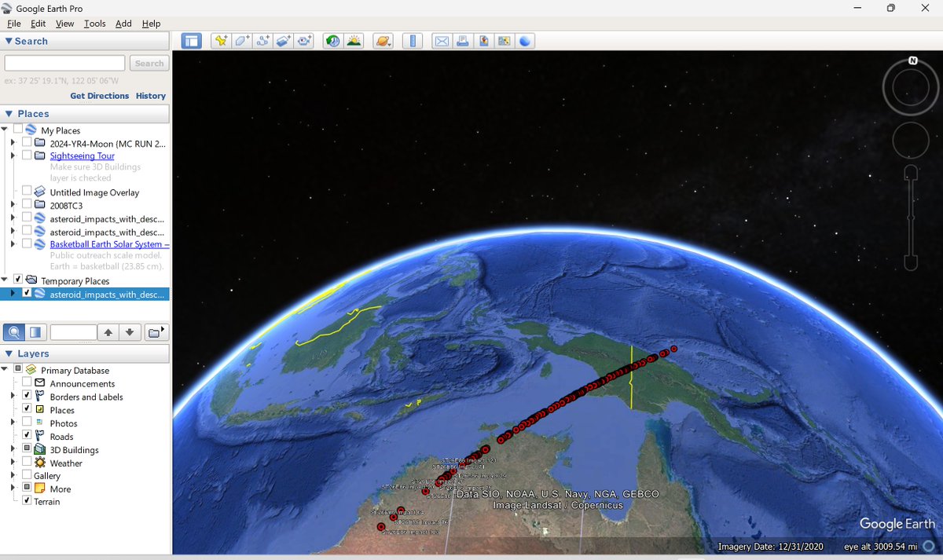This screenshot has height=560, width=943.
Task: Open the Tools menu
Action: pyautogui.click(x=95, y=24)
